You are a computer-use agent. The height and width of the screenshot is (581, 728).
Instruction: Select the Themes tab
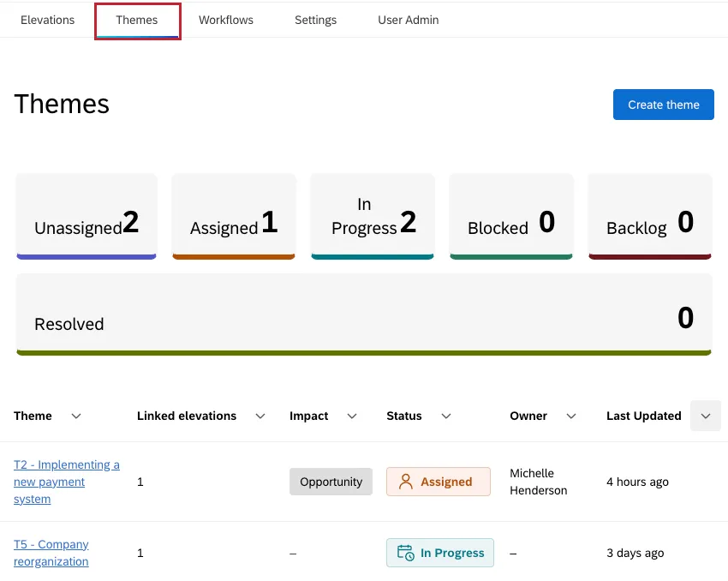click(x=137, y=20)
